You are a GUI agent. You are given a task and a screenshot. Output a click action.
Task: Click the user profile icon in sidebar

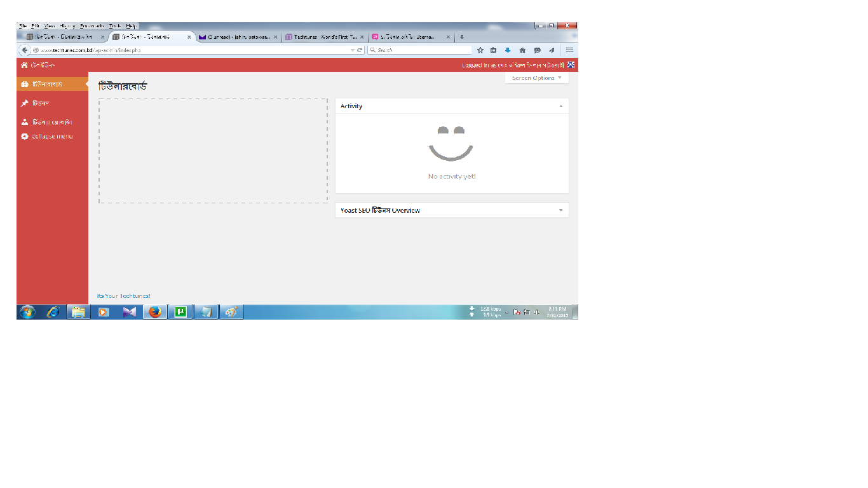coord(25,122)
